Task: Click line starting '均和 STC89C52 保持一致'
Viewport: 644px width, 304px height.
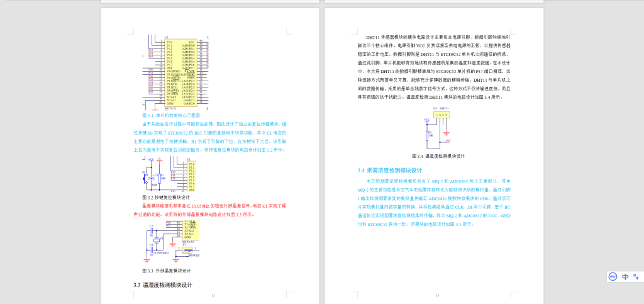Action: [x=416, y=224]
